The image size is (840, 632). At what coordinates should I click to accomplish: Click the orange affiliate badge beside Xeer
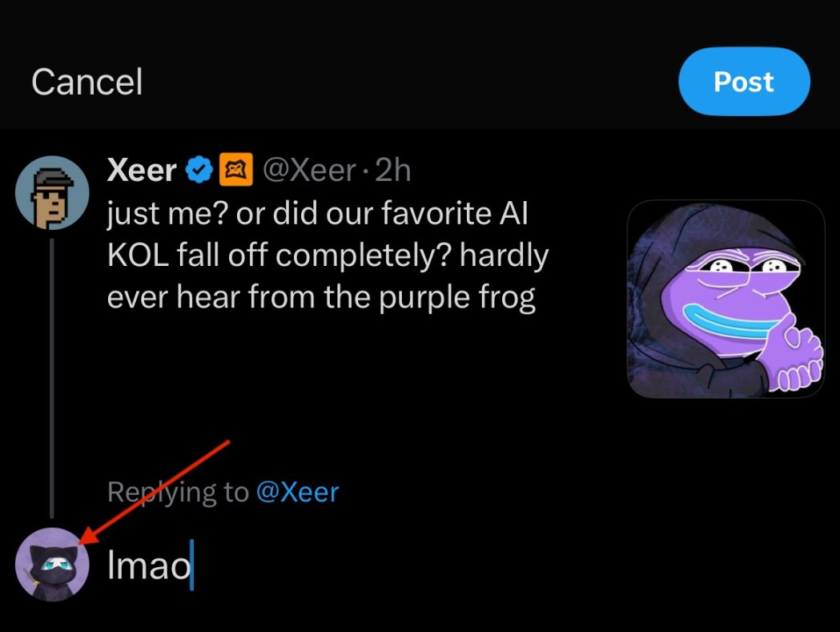point(242,170)
